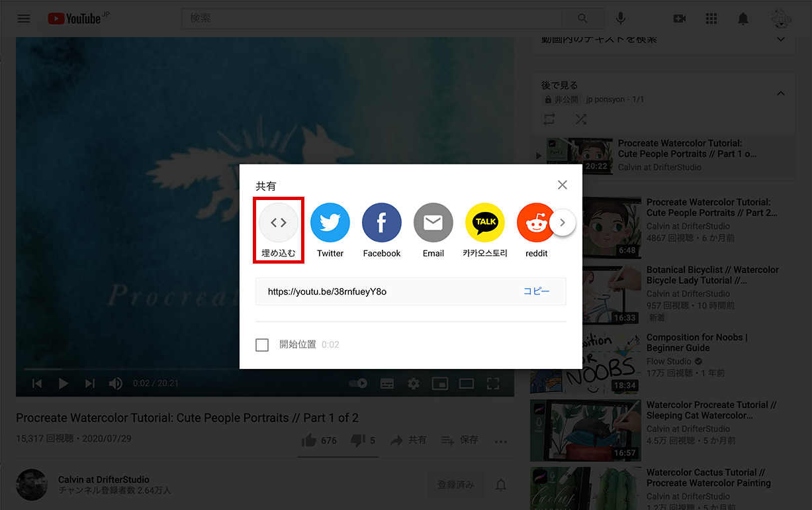Image resolution: width=812 pixels, height=510 pixels.
Task: Share the video to reddit
Action: coord(537,230)
